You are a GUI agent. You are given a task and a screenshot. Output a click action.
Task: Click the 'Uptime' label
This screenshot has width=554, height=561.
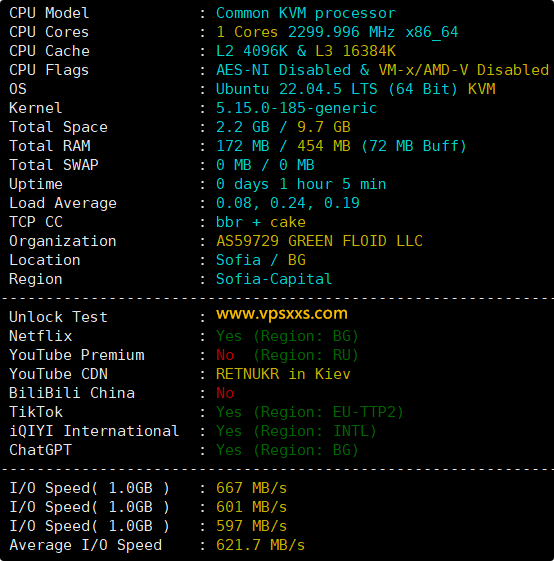(36, 184)
